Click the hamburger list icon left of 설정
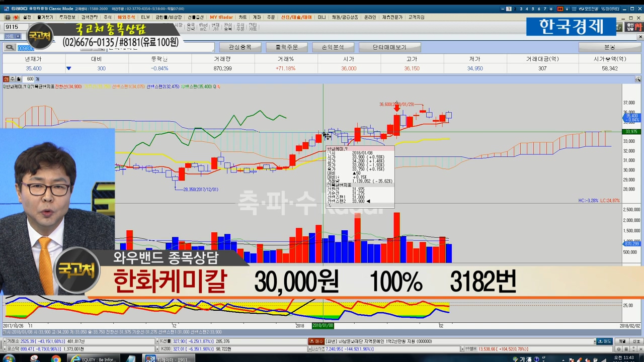This screenshot has height=362, width=644. click(x=7, y=17)
